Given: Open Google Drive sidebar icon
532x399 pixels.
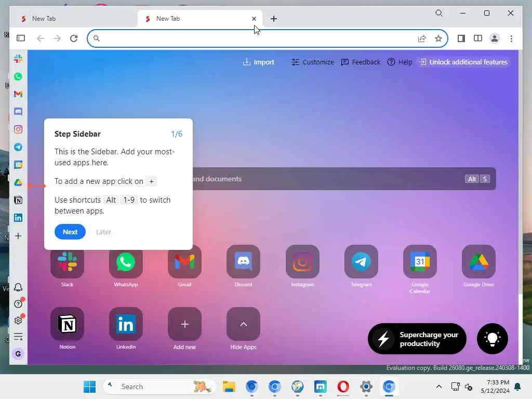Looking at the screenshot, I should (x=18, y=182).
